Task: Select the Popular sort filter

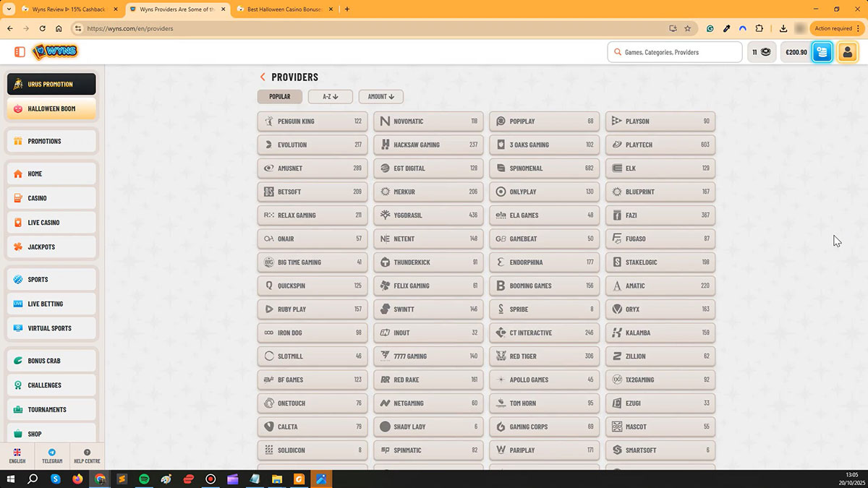Action: (279, 96)
